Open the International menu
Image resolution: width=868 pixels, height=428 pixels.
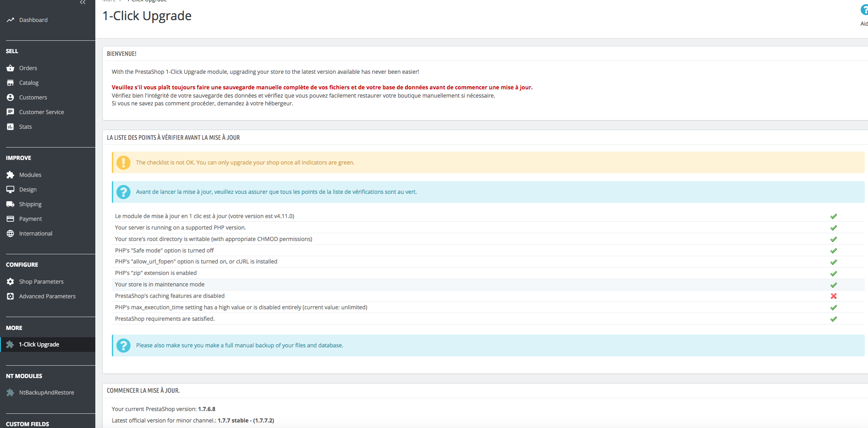(36, 234)
